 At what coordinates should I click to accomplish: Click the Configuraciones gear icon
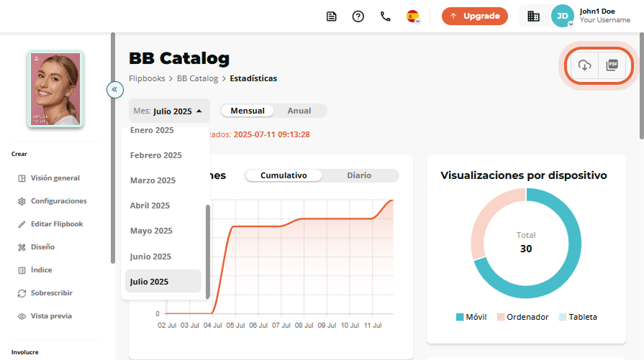click(x=22, y=201)
